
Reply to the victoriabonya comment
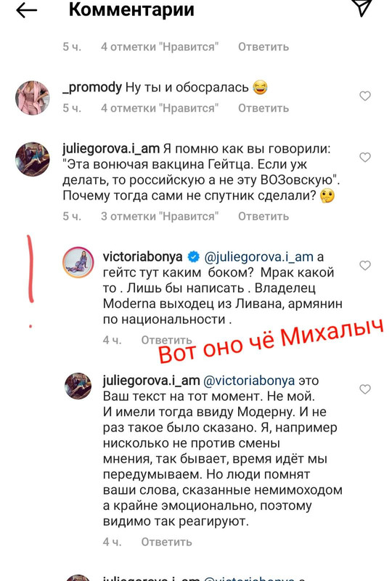pyautogui.click(x=166, y=340)
